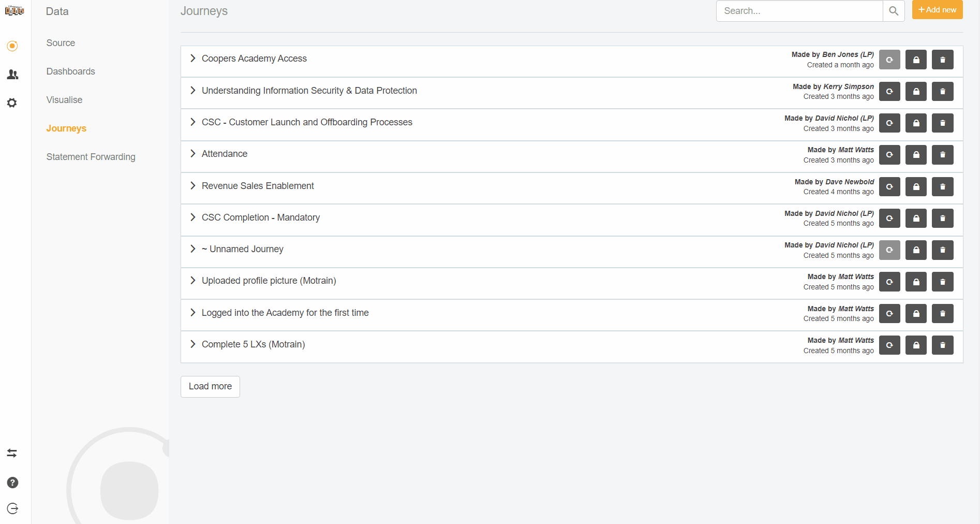Click the refresh icon for Understanding Information Security
This screenshot has width=980, height=524.
(x=889, y=92)
